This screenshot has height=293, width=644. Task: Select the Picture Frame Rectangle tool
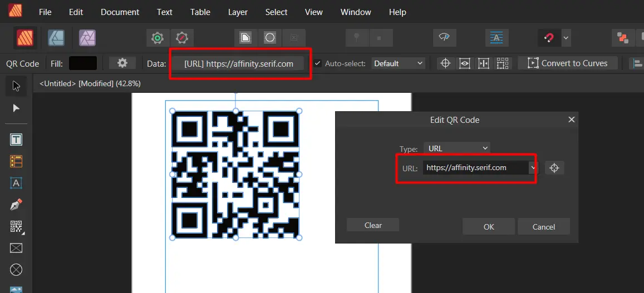pyautogui.click(x=16, y=248)
